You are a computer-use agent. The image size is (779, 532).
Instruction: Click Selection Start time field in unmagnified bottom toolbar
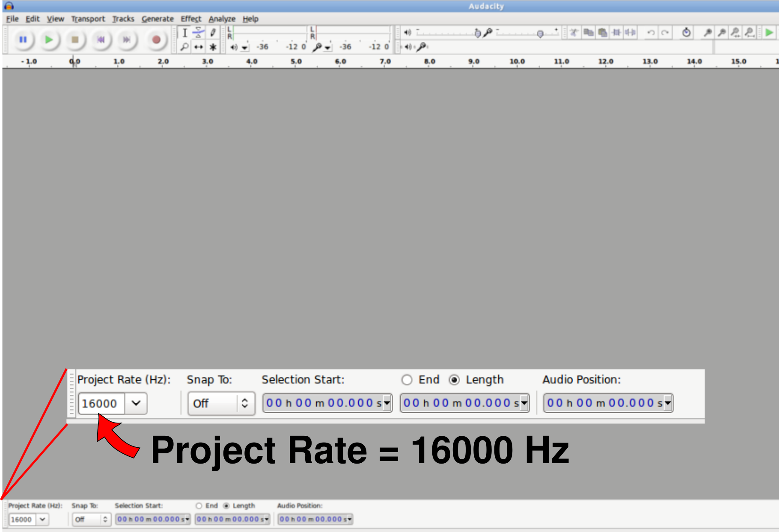[x=153, y=519]
